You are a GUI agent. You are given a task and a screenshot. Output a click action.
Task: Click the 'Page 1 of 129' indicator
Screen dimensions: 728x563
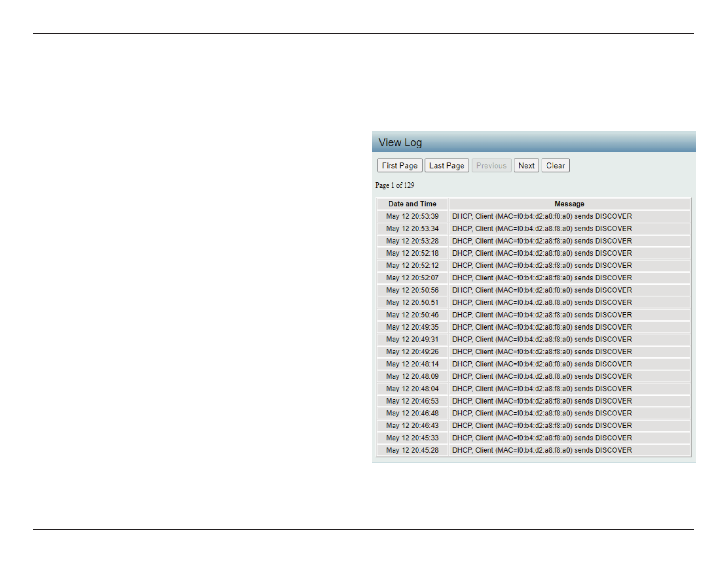click(395, 185)
